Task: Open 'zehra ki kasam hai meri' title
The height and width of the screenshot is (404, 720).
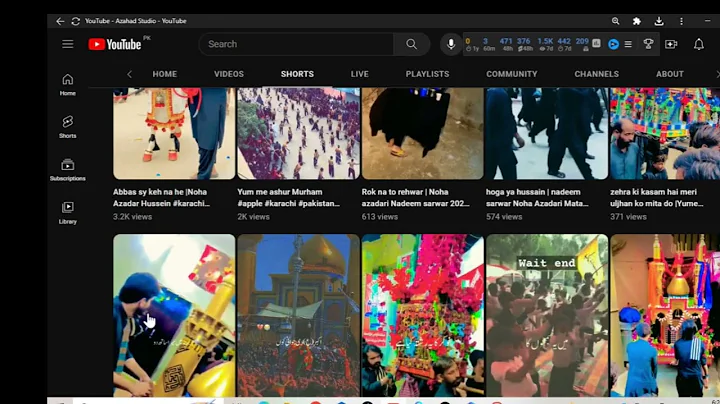Action: pyautogui.click(x=657, y=197)
